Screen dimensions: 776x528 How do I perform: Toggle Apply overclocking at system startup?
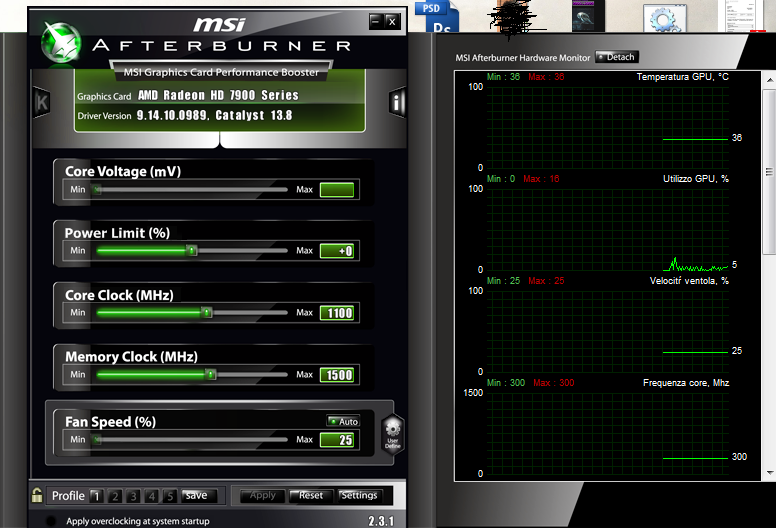click(x=50, y=521)
